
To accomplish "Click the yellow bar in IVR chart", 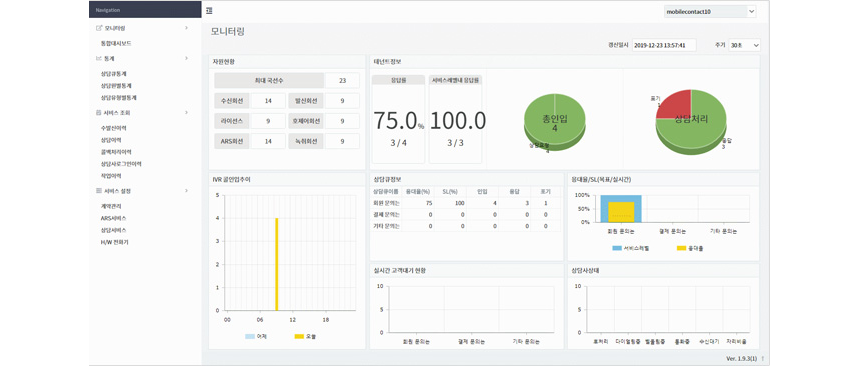I will tap(277, 264).
